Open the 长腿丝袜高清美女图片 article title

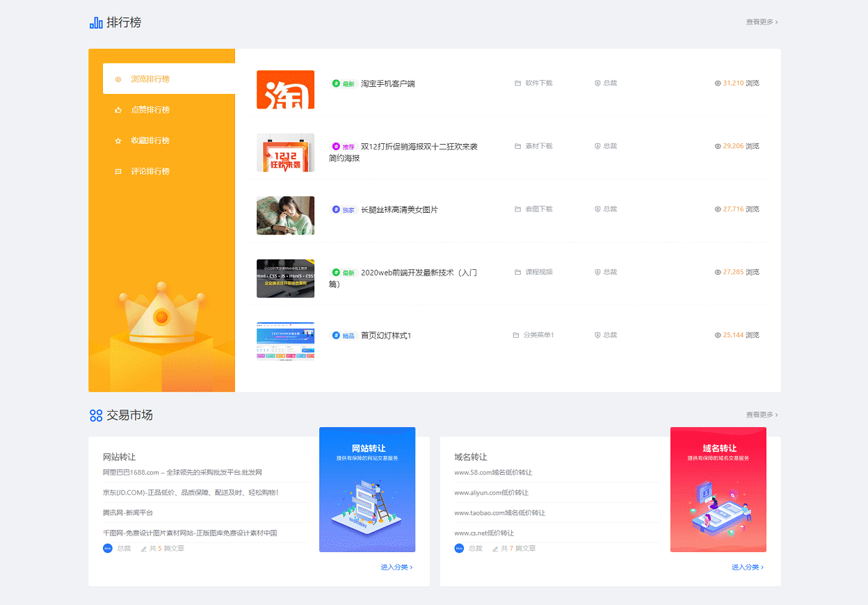coord(399,209)
